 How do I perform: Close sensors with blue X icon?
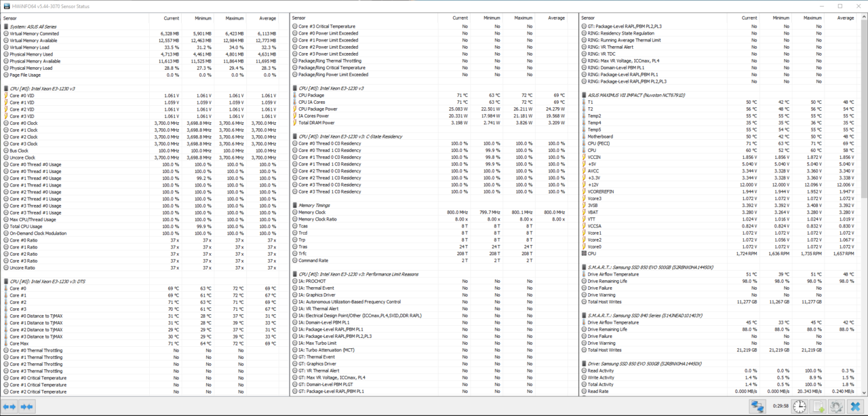click(855, 406)
